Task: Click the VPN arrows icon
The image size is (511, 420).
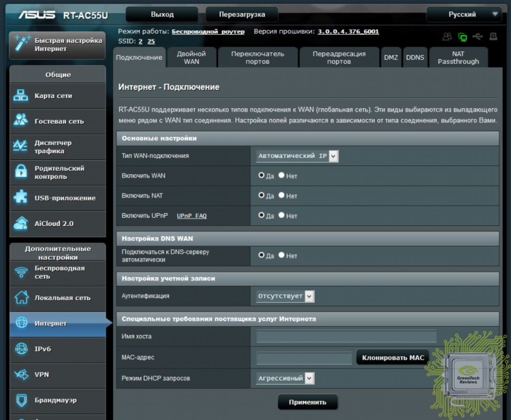Action: (22, 374)
